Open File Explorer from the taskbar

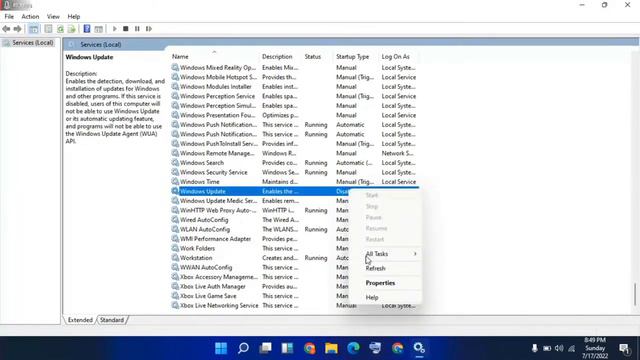(x=331, y=348)
